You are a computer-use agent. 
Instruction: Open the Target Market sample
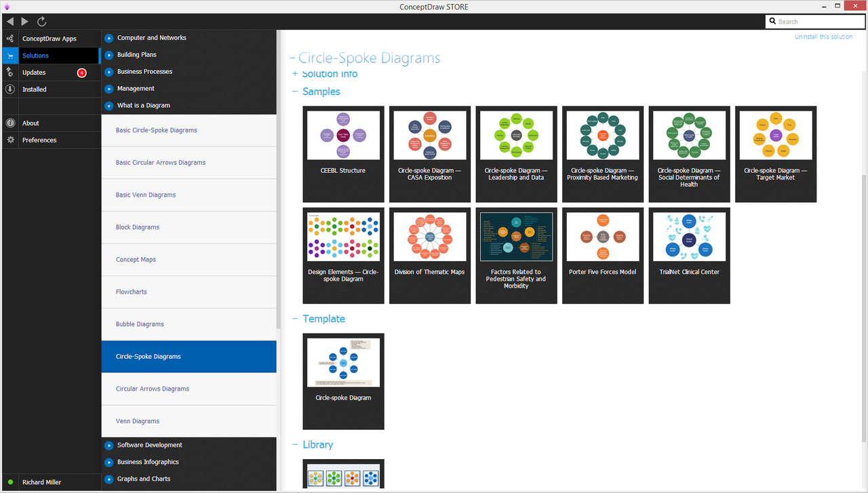(x=776, y=154)
